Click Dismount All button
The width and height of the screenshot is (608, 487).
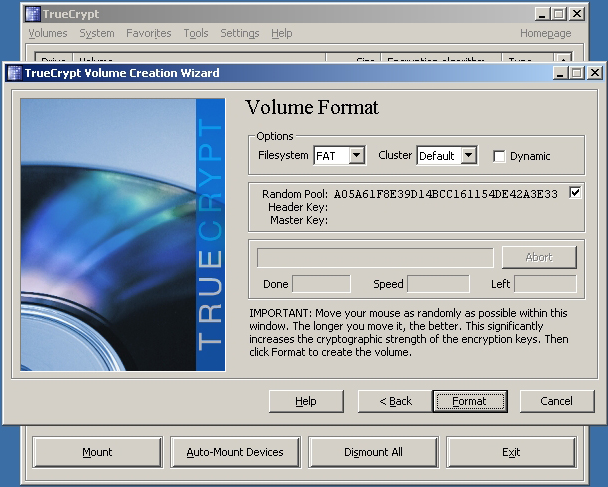pyautogui.click(x=373, y=452)
